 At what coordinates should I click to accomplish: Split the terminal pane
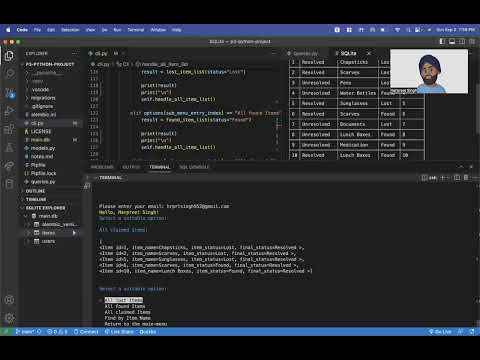pos(457,178)
